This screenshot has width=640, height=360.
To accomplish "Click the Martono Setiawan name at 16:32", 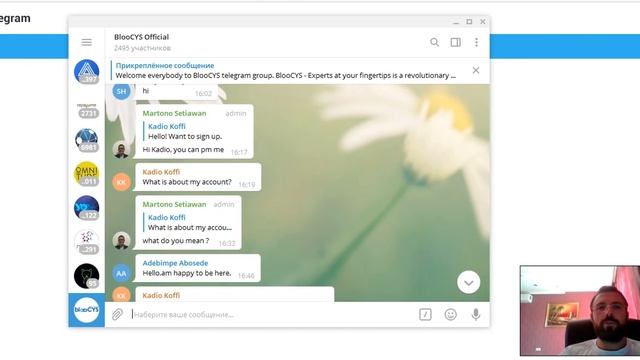I will click(174, 204).
